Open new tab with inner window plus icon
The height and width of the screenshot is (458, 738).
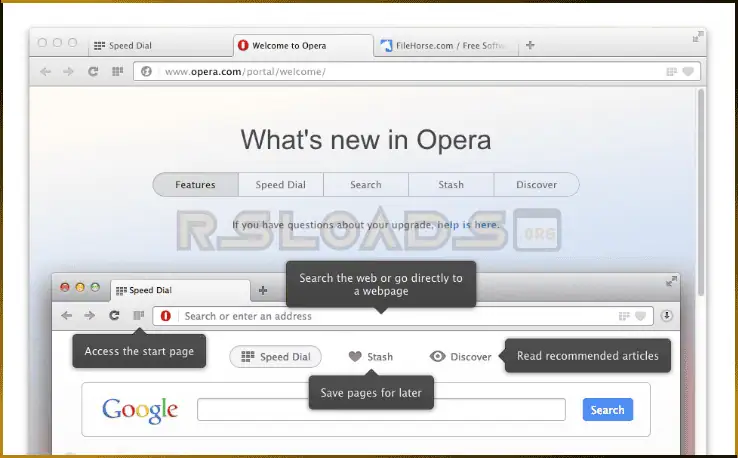pyautogui.click(x=263, y=290)
